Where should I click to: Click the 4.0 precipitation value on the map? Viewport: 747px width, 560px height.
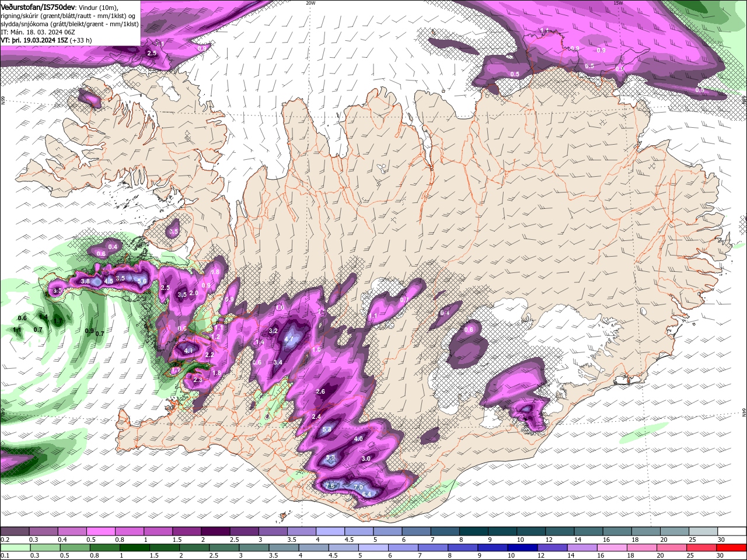point(358,439)
